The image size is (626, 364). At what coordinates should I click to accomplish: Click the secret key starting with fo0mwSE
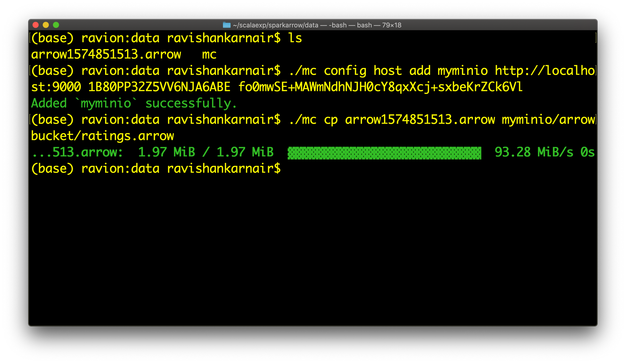pyautogui.click(x=380, y=87)
